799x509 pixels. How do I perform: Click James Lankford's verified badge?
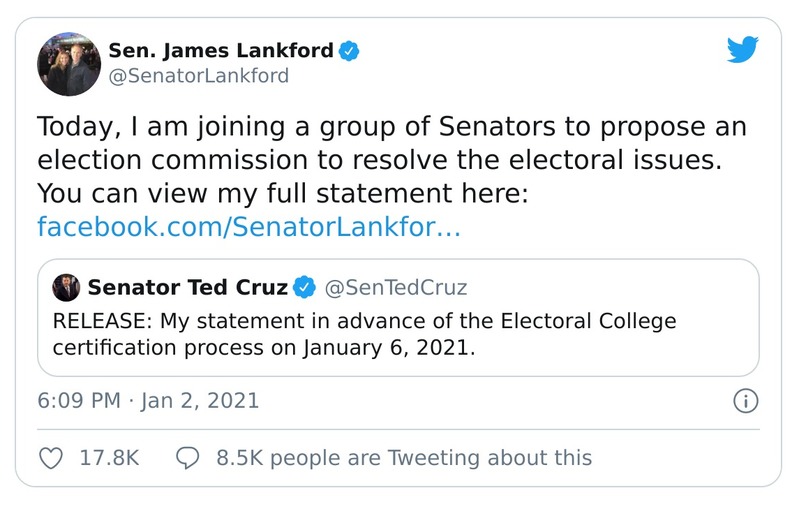tap(349, 50)
